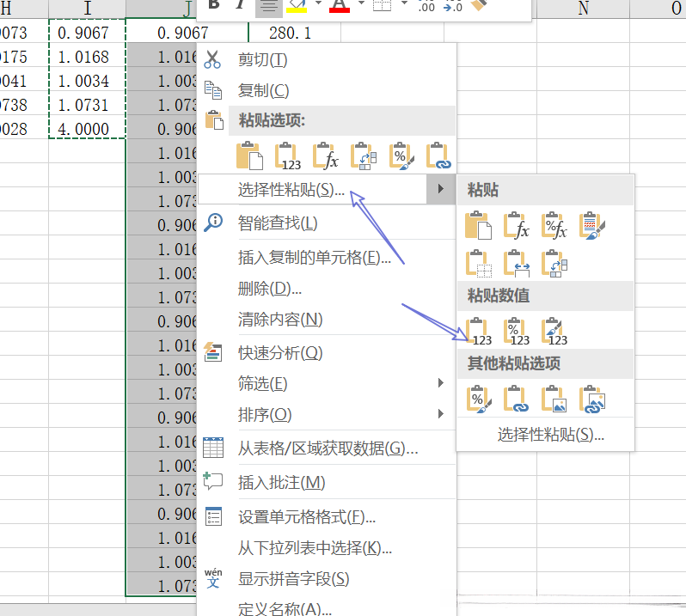This screenshot has height=616, width=686.
Task: Click Formulas fx icon in submenu 粘贴 section
Action: click(x=517, y=226)
